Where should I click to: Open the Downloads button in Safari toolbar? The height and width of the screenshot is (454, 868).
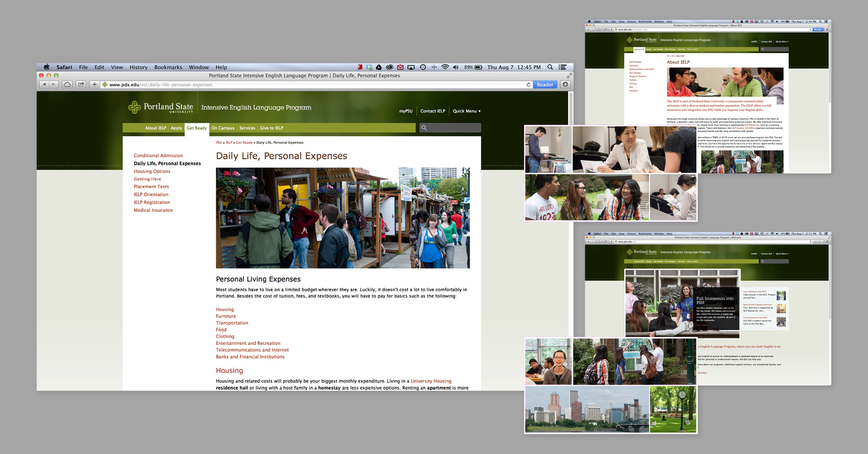(x=565, y=85)
